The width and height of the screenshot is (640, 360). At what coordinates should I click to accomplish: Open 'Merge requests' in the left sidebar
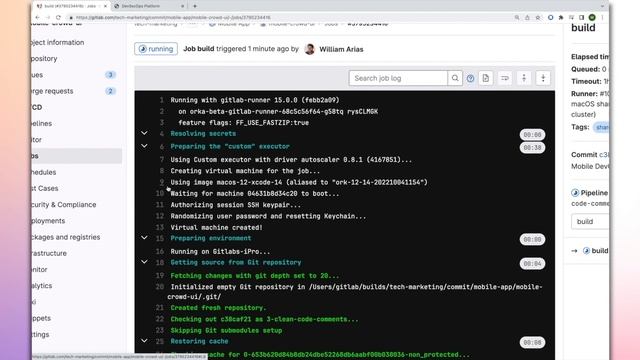pyautogui.click(x=52, y=91)
